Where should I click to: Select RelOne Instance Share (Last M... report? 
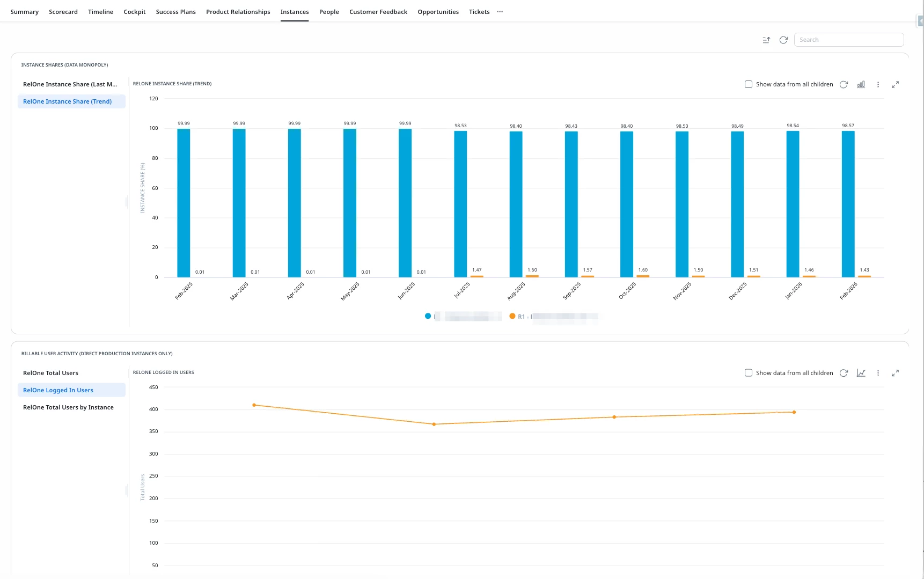point(71,84)
